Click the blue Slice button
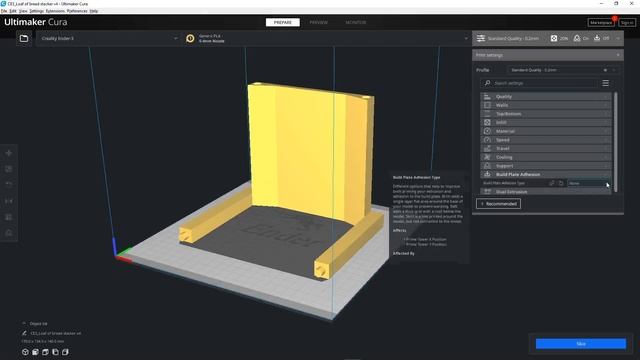Viewport: 640px width, 360px height. pyautogui.click(x=580, y=344)
